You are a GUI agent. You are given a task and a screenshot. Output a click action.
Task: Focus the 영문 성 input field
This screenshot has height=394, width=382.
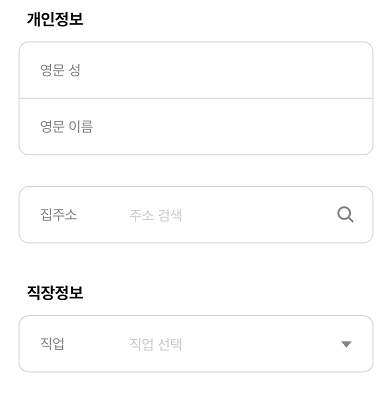[x=196, y=70]
